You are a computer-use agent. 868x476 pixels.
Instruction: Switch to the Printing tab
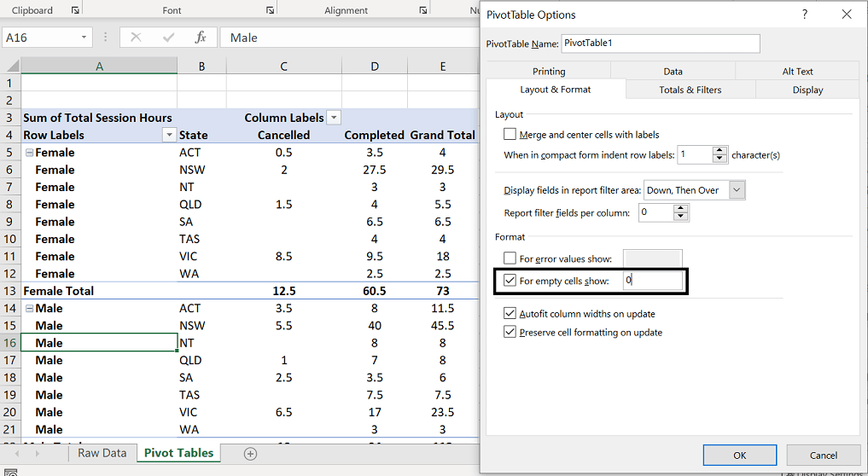tap(549, 72)
